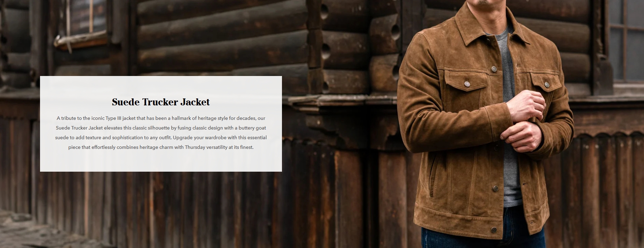Click the Suede Trucker Jacket heading
The height and width of the screenshot is (248, 644).
click(x=161, y=102)
